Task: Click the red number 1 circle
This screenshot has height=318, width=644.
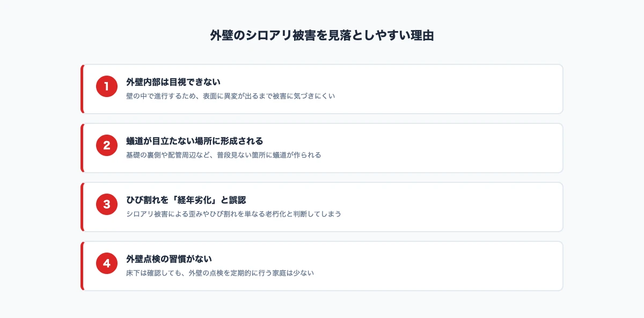Action: (x=107, y=86)
